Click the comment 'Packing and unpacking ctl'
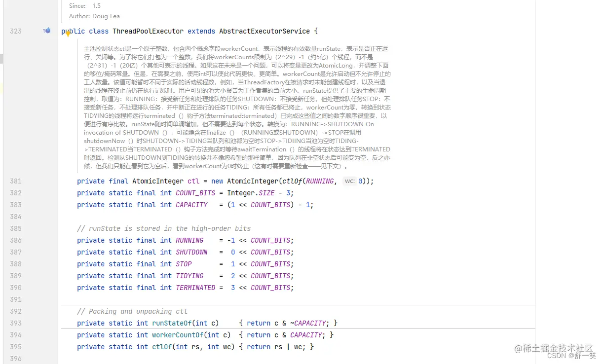The width and height of the screenshot is (604, 364). [132, 311]
